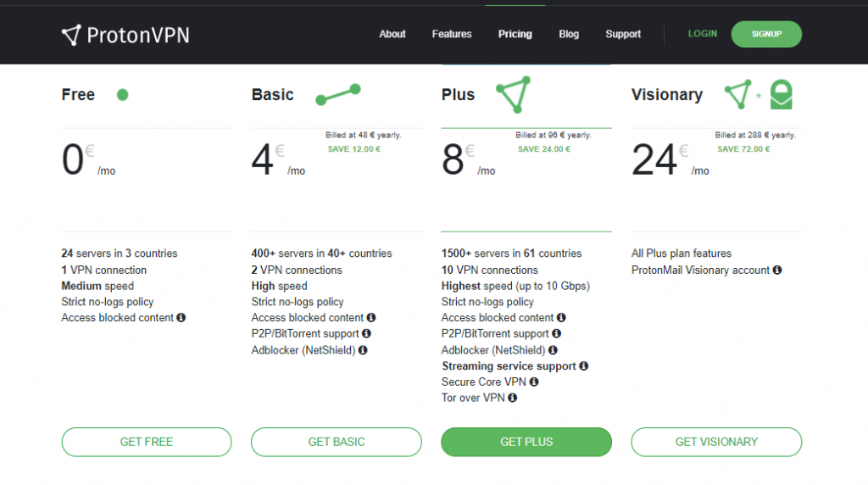Viewport: 868px width, 485px height.
Task: Click info icon beside Secure Core VPN
Action: click(x=534, y=382)
